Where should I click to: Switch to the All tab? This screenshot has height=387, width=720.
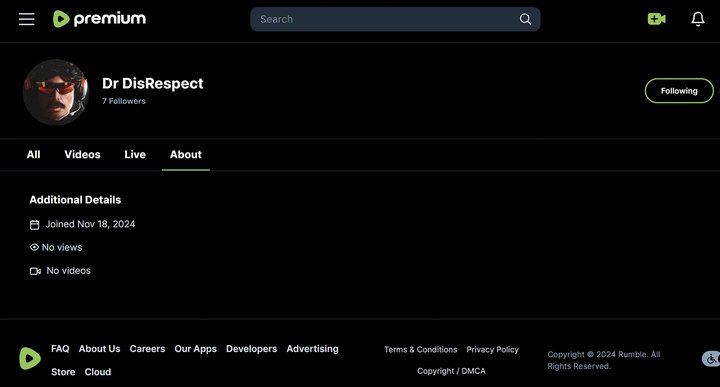tap(34, 155)
